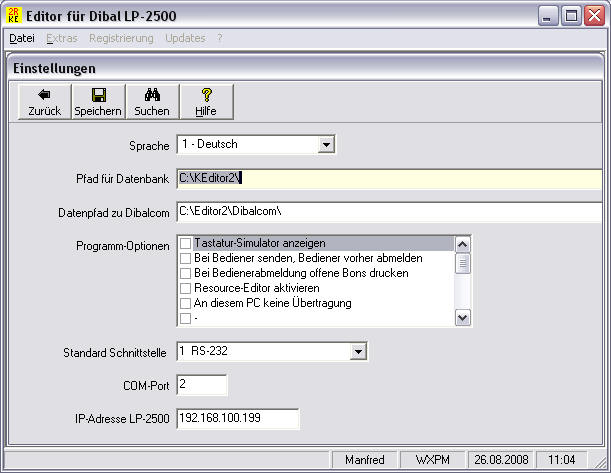The height and width of the screenshot is (473, 611).
Task: Click the Zurück back arrow icon
Action: click(44, 95)
